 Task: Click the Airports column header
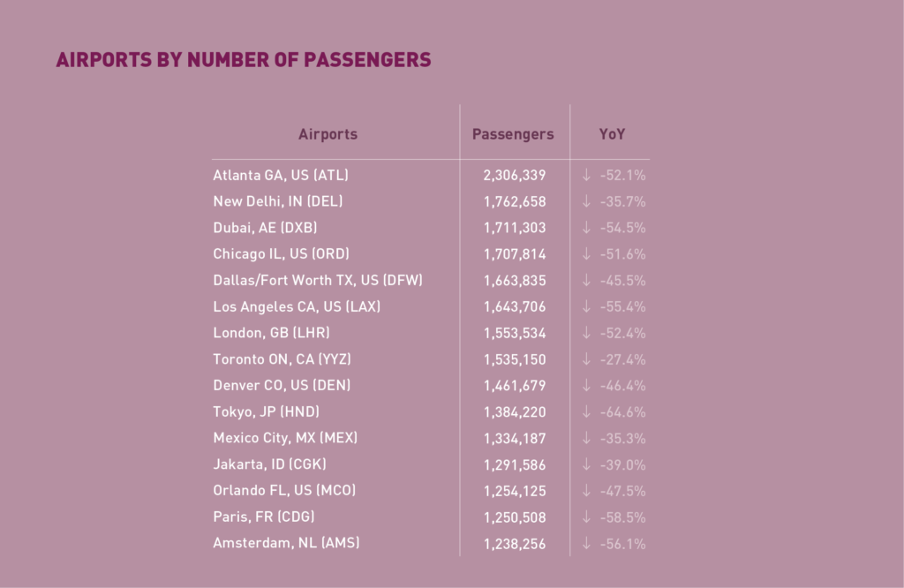coord(328,134)
